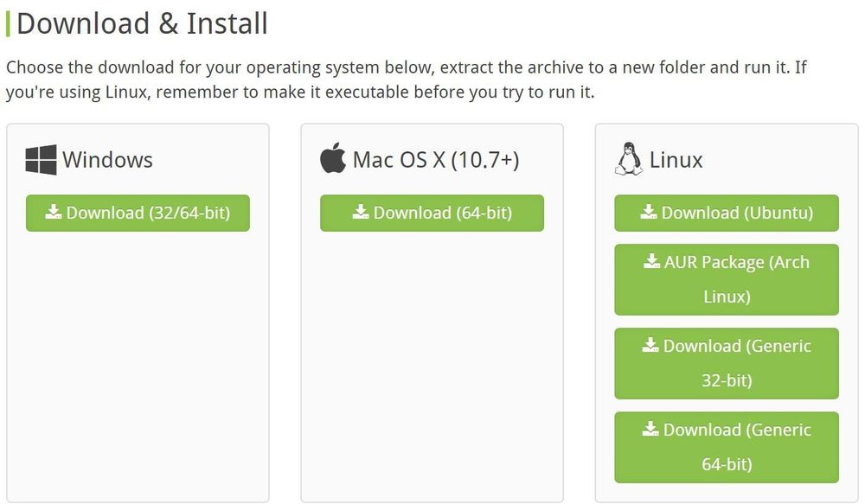Click download arrow icon on Ubuntu button

tap(649, 212)
